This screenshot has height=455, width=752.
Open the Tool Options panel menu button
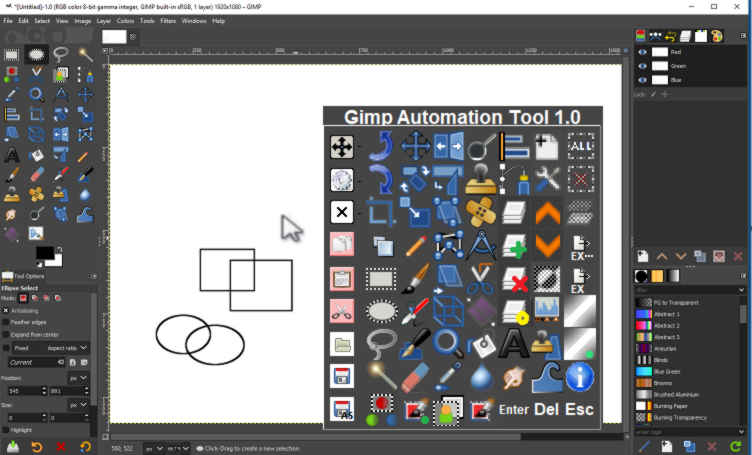(93, 276)
